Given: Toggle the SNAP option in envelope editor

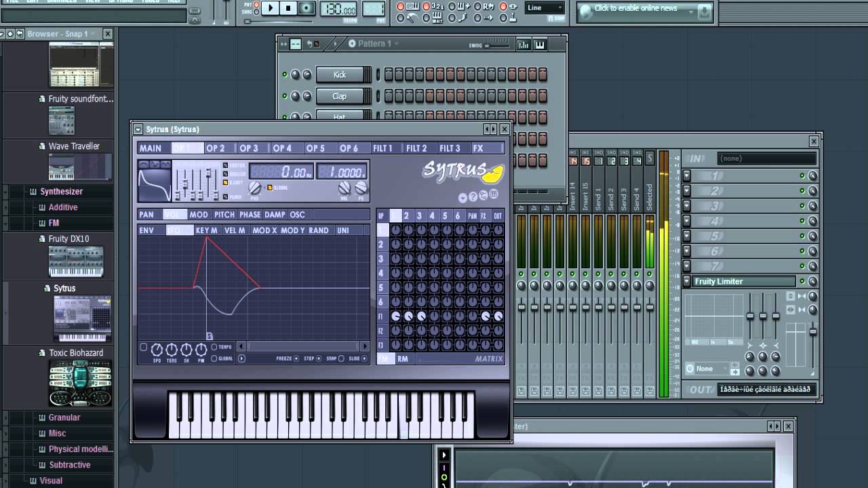Looking at the screenshot, I should pyautogui.click(x=341, y=359).
